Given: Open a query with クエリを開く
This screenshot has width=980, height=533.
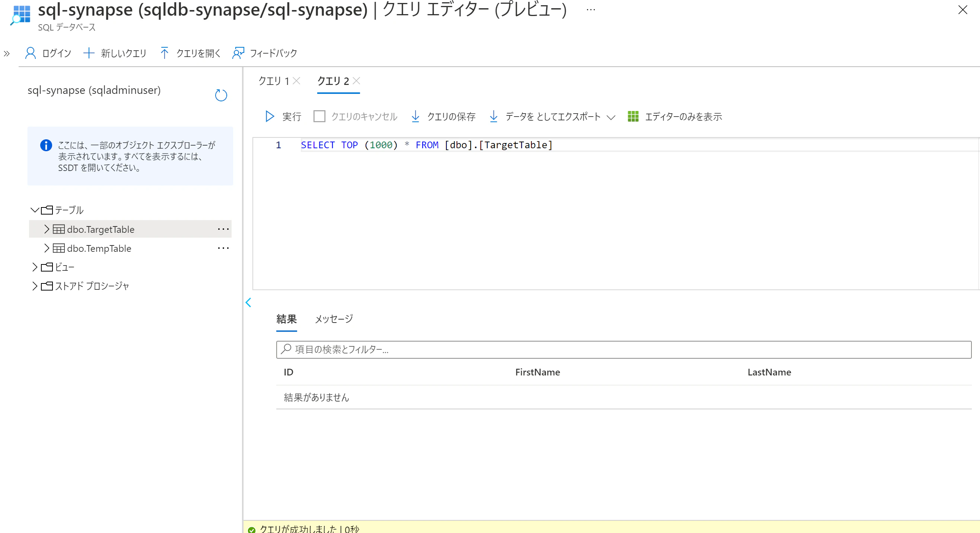Looking at the screenshot, I should coord(198,53).
